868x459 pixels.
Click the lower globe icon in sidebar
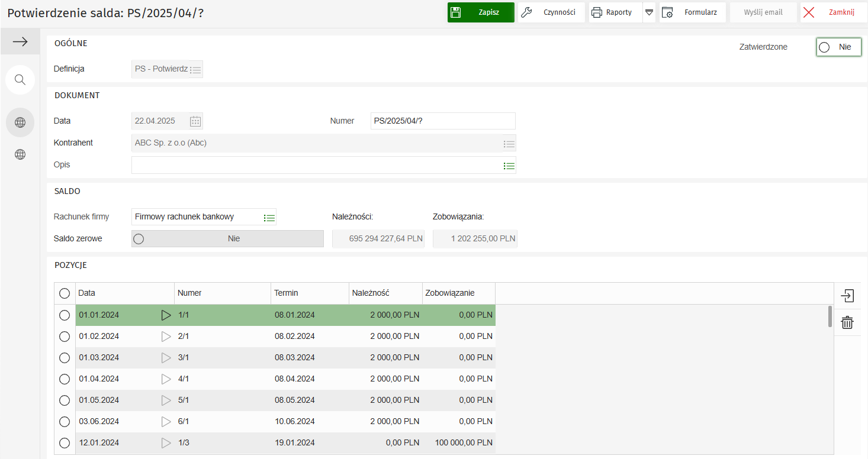coord(20,154)
